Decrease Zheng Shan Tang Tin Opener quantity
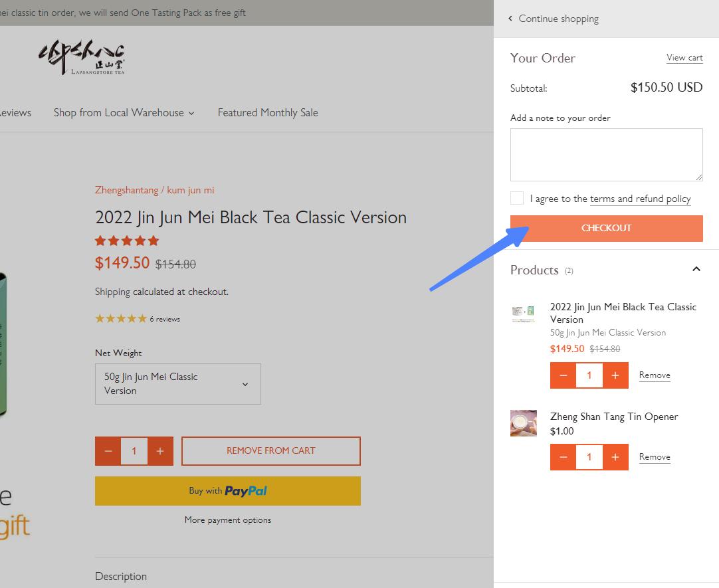The image size is (719, 588). coord(564,457)
